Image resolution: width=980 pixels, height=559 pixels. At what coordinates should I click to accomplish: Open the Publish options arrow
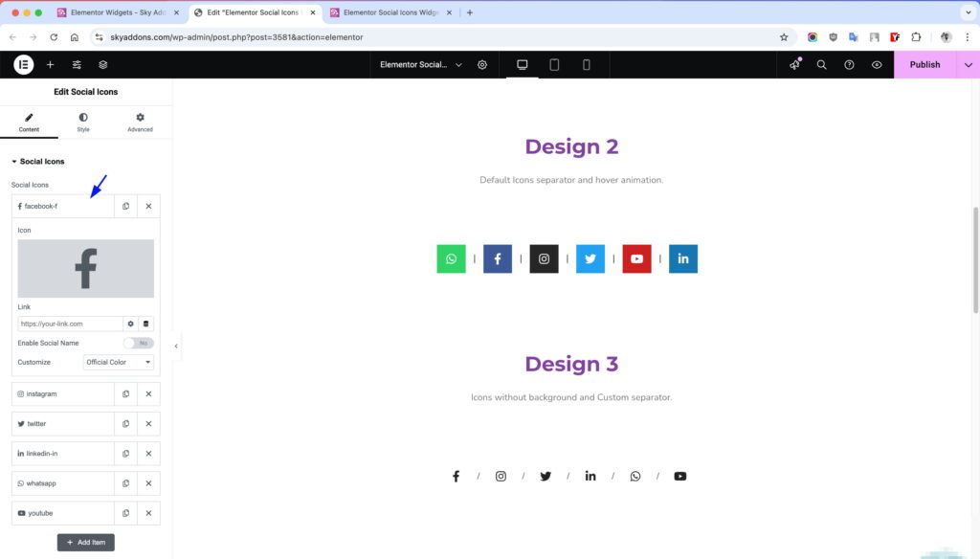(x=969, y=64)
